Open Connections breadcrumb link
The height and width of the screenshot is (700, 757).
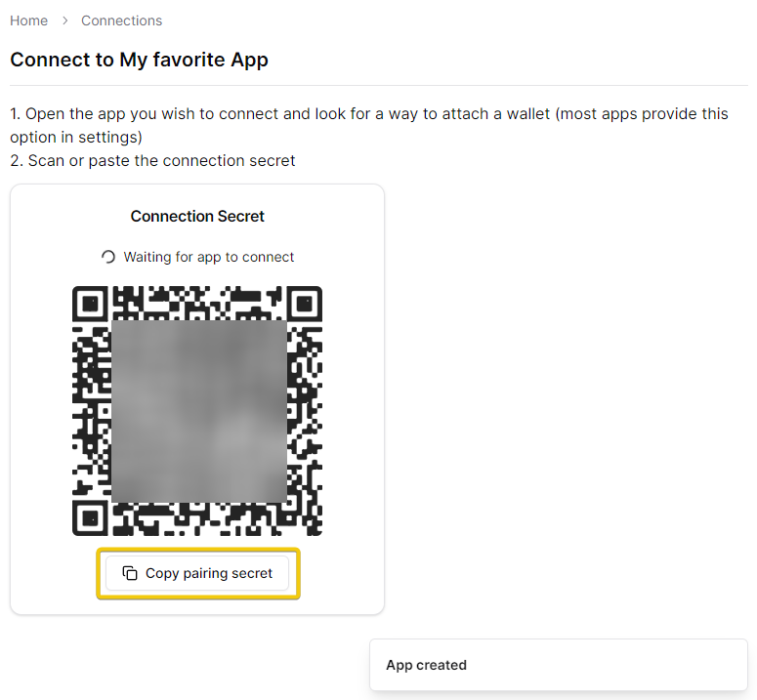click(x=121, y=21)
